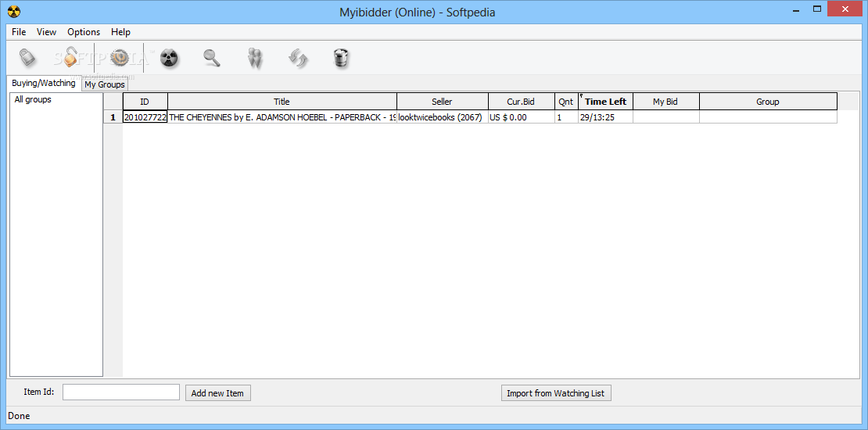Click Import from Watching List button
Image resolution: width=868 pixels, height=430 pixels.
click(x=556, y=393)
